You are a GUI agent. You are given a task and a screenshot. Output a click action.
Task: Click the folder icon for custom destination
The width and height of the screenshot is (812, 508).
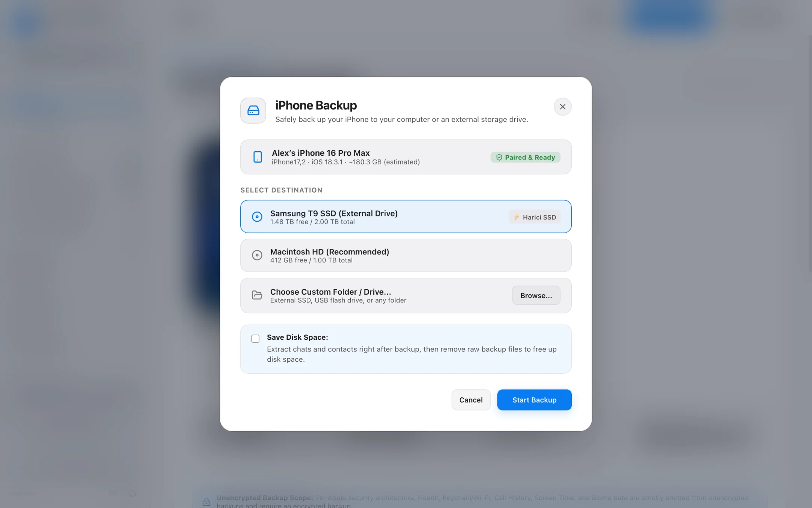257,295
